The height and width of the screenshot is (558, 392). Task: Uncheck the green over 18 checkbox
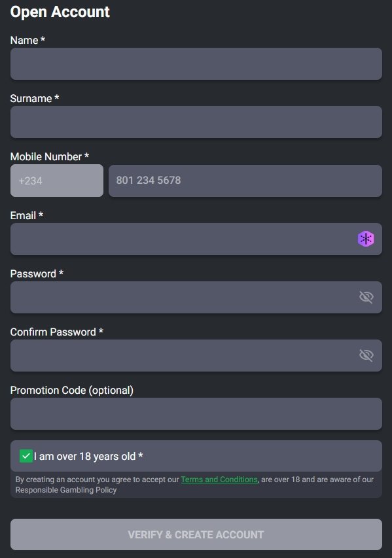pos(26,456)
